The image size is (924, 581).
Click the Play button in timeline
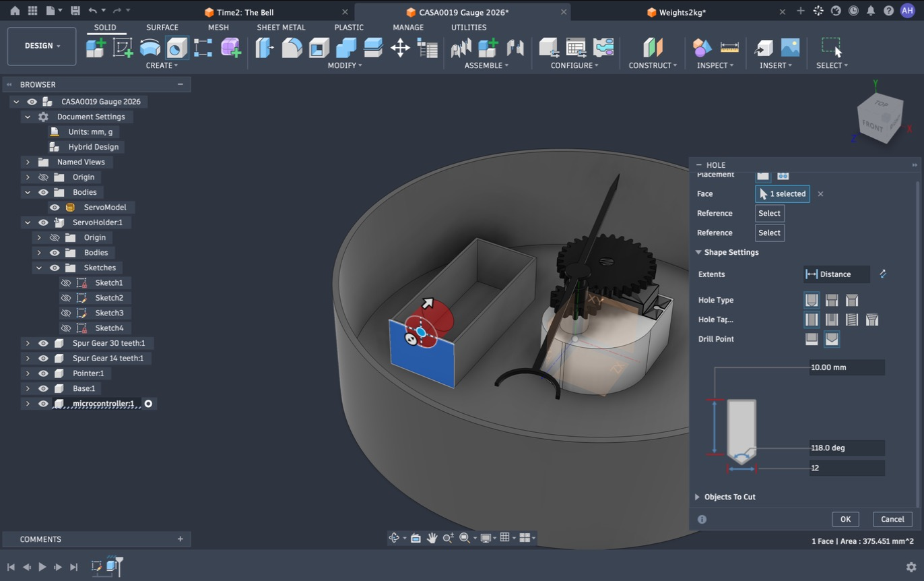tap(42, 567)
